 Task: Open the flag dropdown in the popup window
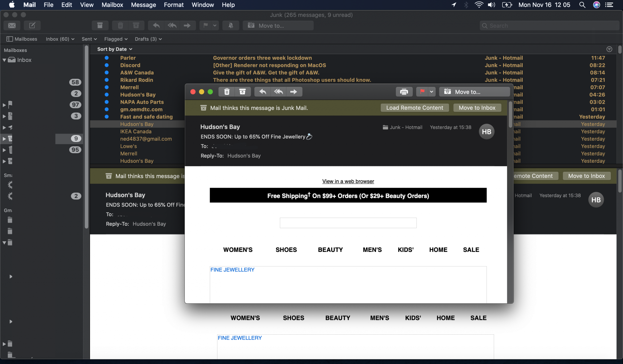point(431,92)
